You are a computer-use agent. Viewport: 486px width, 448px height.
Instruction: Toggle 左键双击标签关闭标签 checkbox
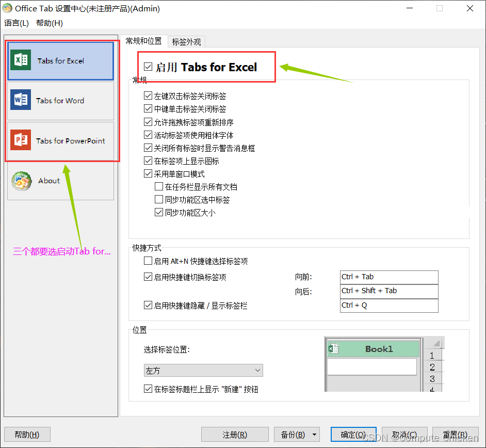(x=148, y=95)
